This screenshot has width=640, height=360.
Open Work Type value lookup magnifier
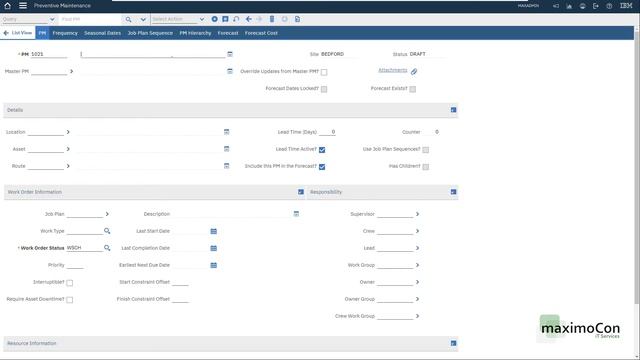click(x=107, y=231)
